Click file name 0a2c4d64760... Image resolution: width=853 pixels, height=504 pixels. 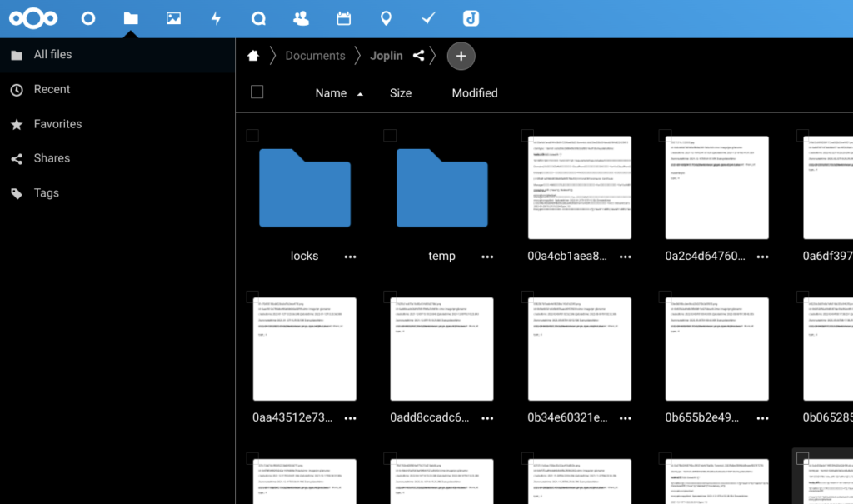(x=705, y=256)
